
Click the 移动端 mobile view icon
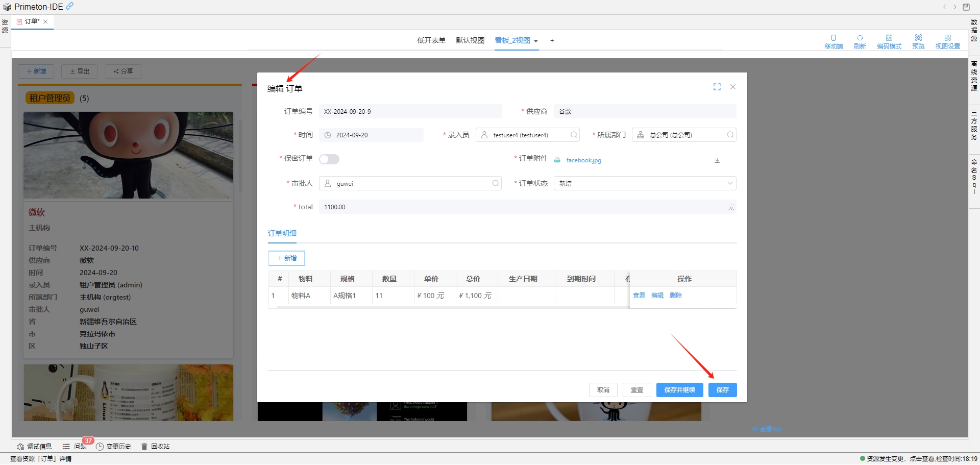click(833, 41)
